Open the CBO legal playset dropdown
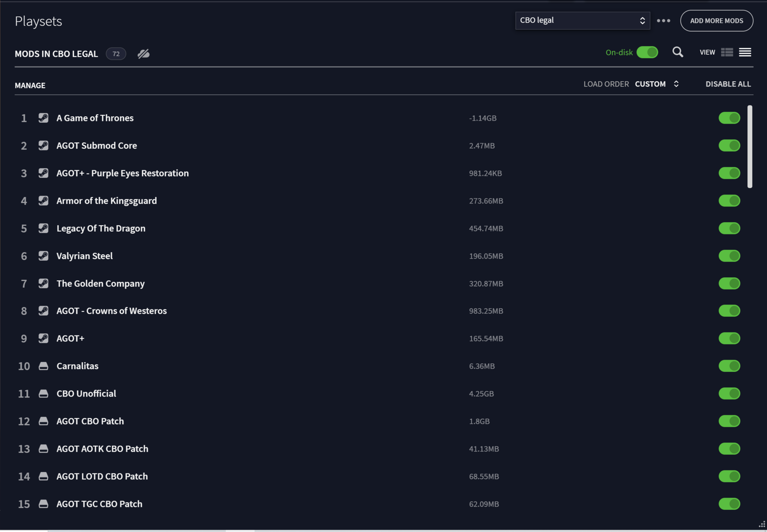Viewport: 767px width, 532px height. (582, 21)
